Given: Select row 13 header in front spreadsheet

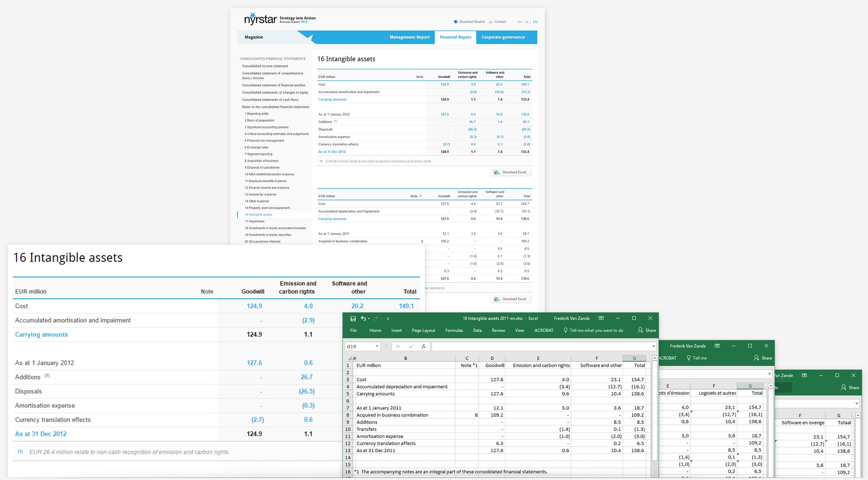Looking at the screenshot, I should pos(348,450).
